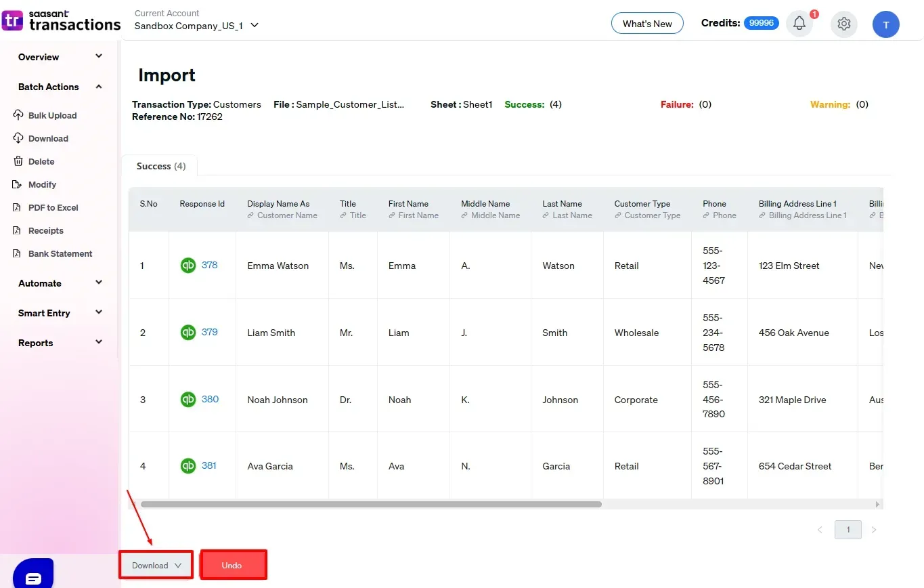Click the Bank Statement file icon
The width and height of the screenshot is (924, 588).
coord(18,253)
